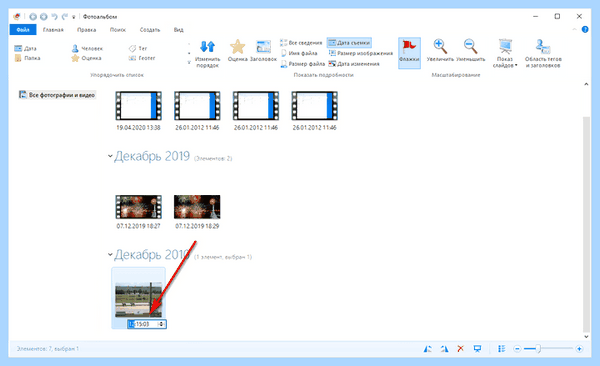Click the Декабрь 2010 group heading
The image size is (600, 366).
click(x=152, y=254)
